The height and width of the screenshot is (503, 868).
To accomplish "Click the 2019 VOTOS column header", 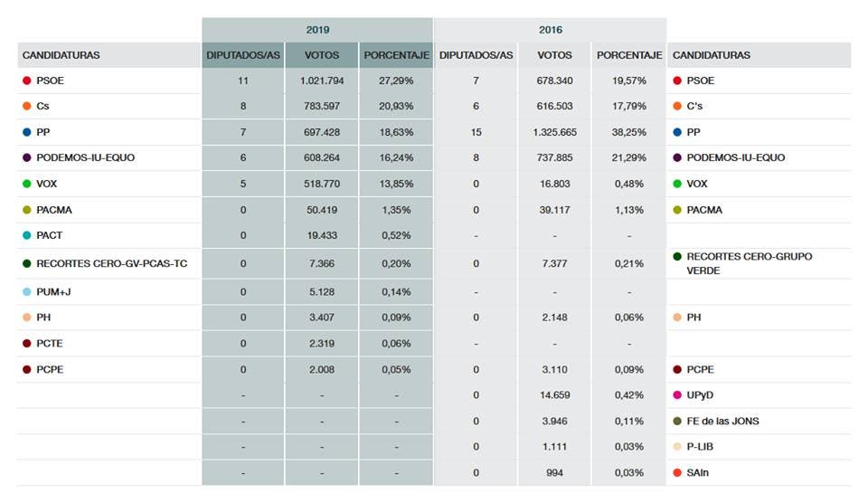I will point(322,55).
